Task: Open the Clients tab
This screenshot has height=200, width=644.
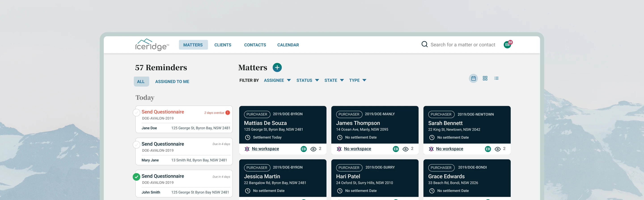Action: click(223, 45)
